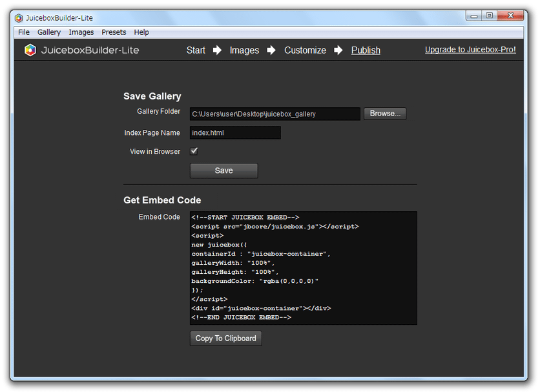
Task: Close the JuiceboxBuilder-Lite window
Action: (510, 16)
